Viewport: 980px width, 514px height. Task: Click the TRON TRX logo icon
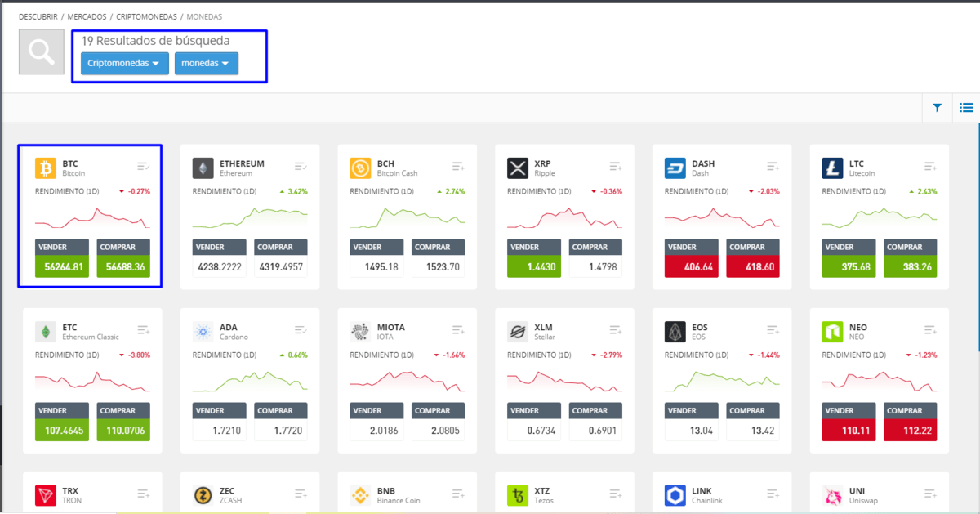(x=46, y=495)
